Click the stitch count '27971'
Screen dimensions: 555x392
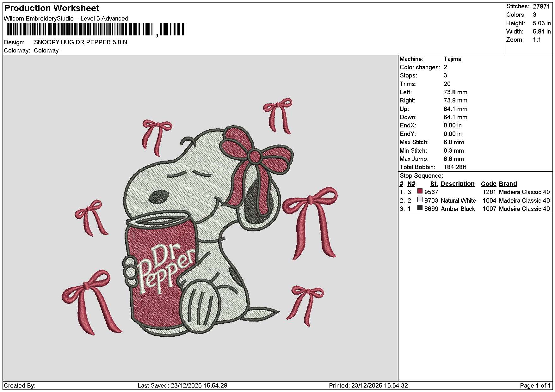(x=541, y=6)
